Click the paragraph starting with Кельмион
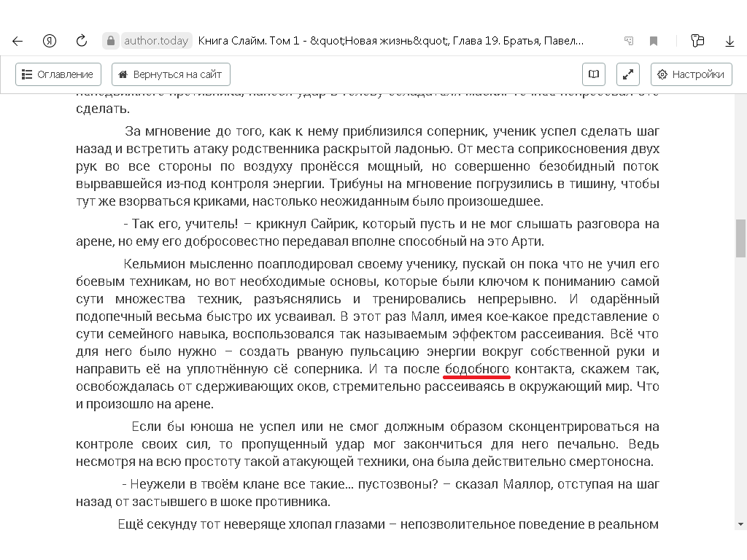This screenshot has width=747, height=560. [368, 316]
